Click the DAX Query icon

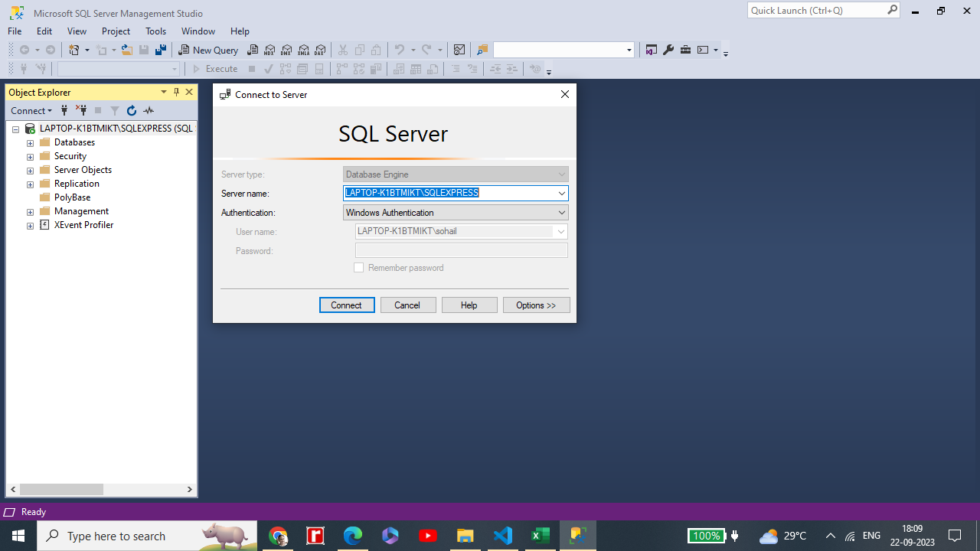pos(320,50)
